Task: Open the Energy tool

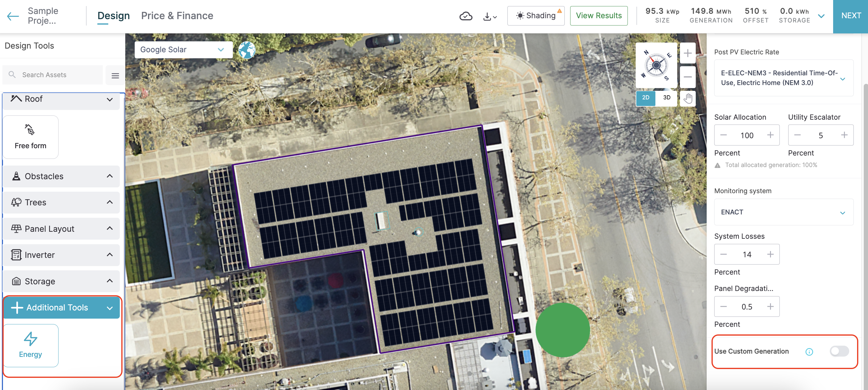Action: [30, 345]
